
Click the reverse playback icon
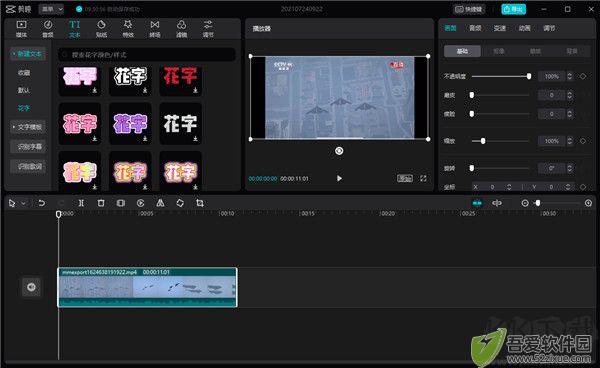coord(140,203)
